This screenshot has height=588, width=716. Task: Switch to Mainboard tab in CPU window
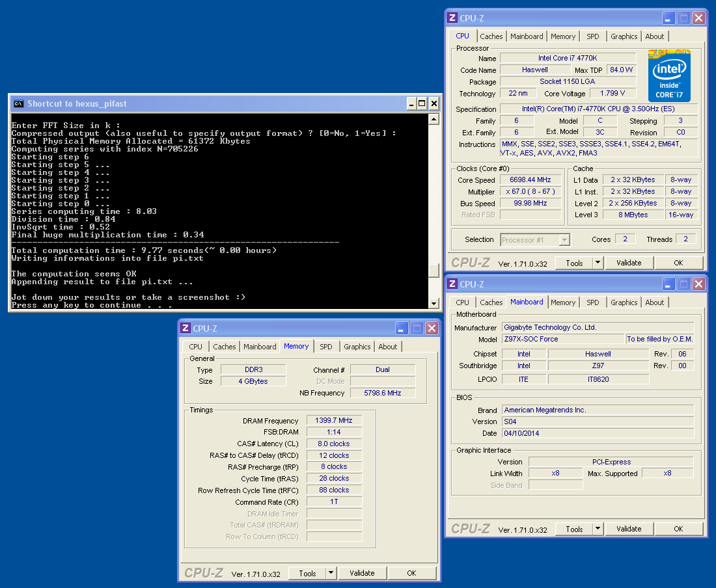[527, 36]
